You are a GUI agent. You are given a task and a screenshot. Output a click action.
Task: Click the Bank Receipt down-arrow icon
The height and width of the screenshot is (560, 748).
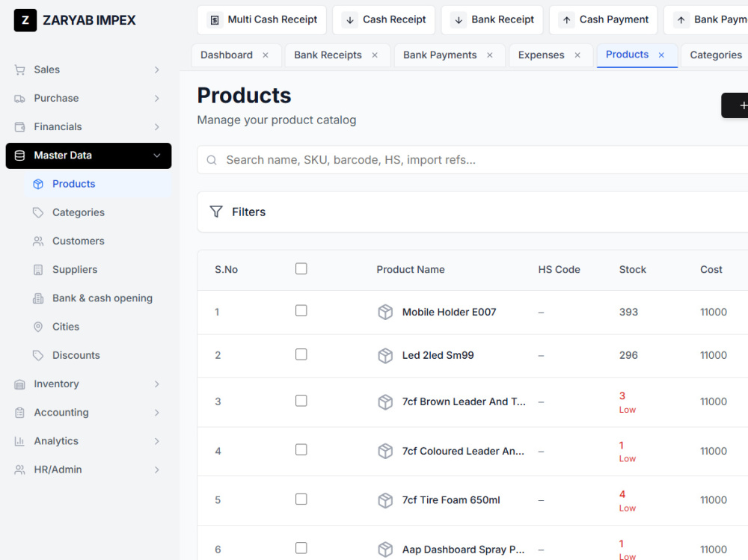tap(459, 20)
